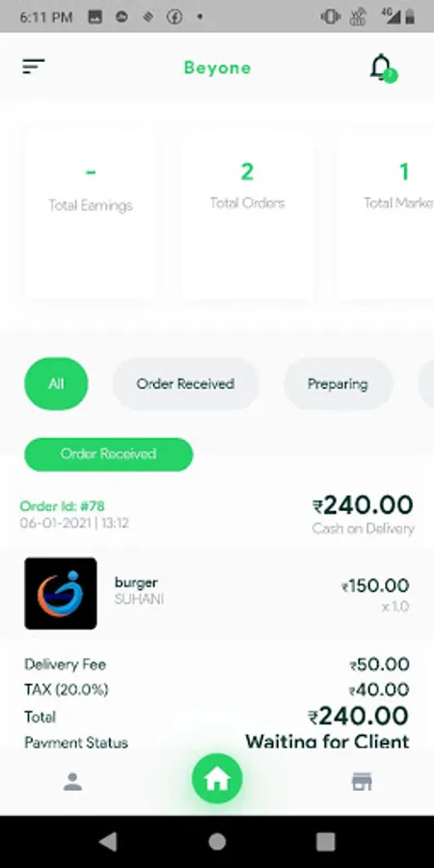
Task: Tap Android home circle button
Action: [x=217, y=841]
